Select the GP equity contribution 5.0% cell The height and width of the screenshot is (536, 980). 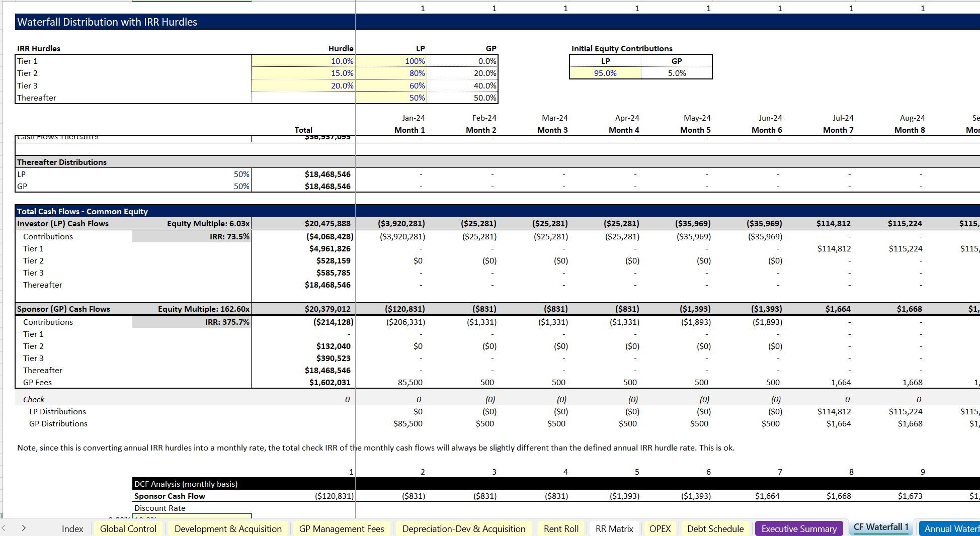coord(677,73)
